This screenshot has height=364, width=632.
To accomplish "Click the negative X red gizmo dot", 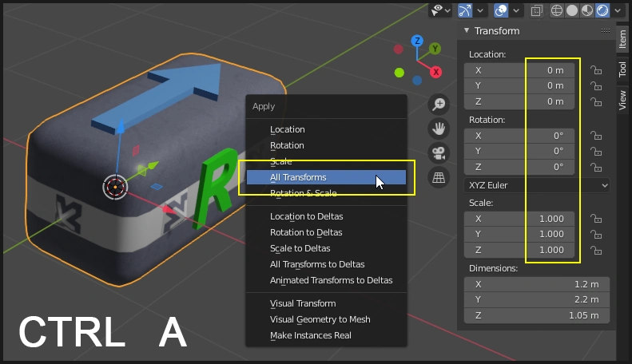I will [x=398, y=49].
